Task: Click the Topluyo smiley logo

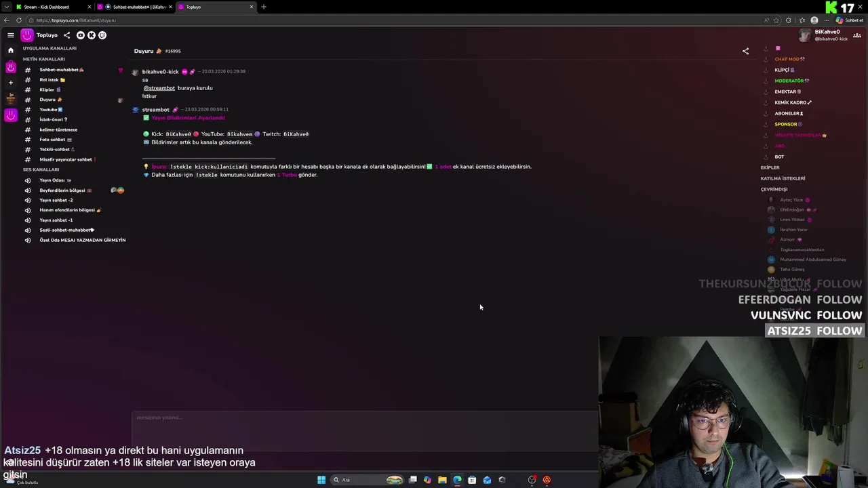Action: (x=27, y=35)
